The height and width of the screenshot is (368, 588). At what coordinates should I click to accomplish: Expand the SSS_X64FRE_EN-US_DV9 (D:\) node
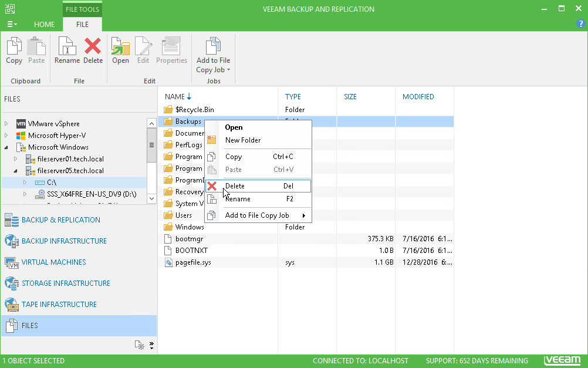[x=25, y=194]
